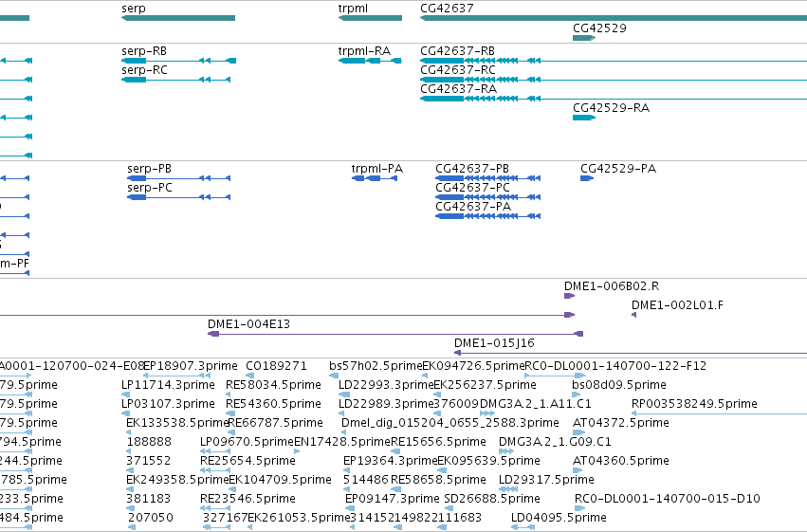Click the RP003538249.5prime label
This screenshot has height=532, width=807.
pyautogui.click(x=694, y=404)
